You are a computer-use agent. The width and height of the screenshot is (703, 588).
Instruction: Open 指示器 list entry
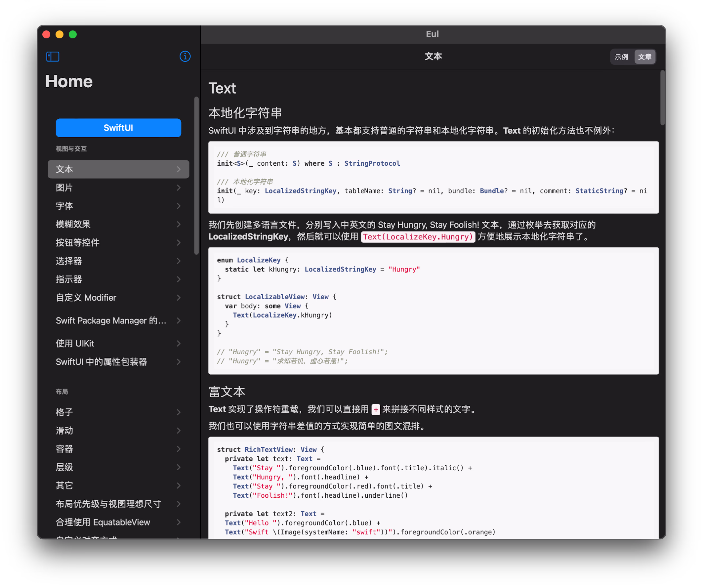[x=69, y=279]
